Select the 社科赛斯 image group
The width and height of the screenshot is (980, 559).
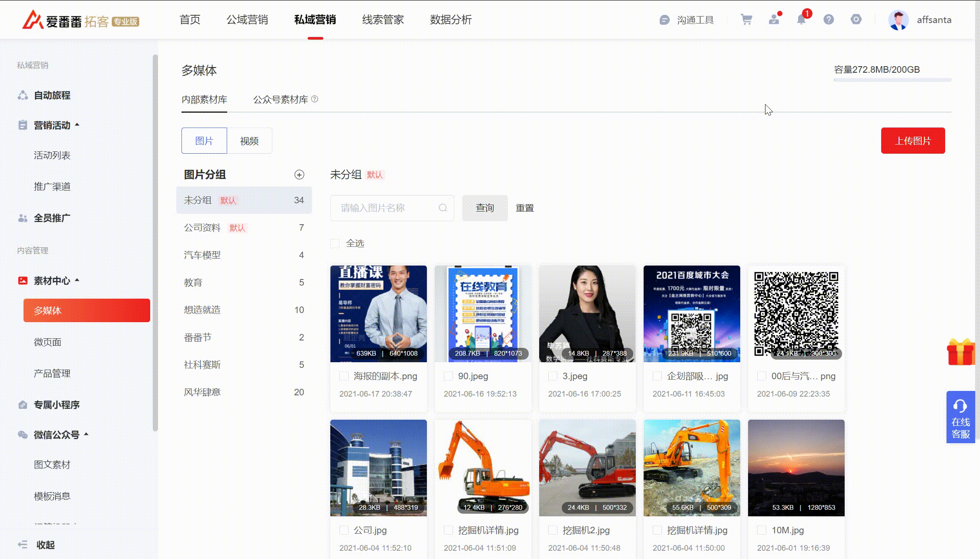244,365
